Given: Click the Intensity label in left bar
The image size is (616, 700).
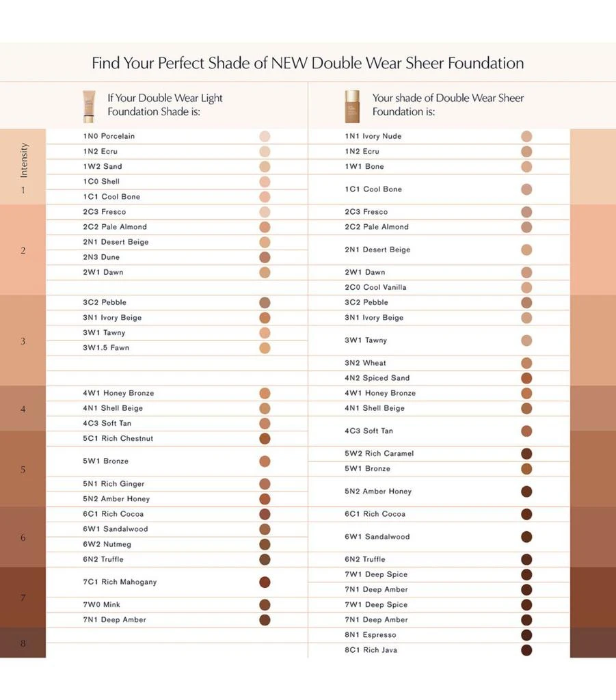Looking at the screenshot, I should (x=24, y=160).
